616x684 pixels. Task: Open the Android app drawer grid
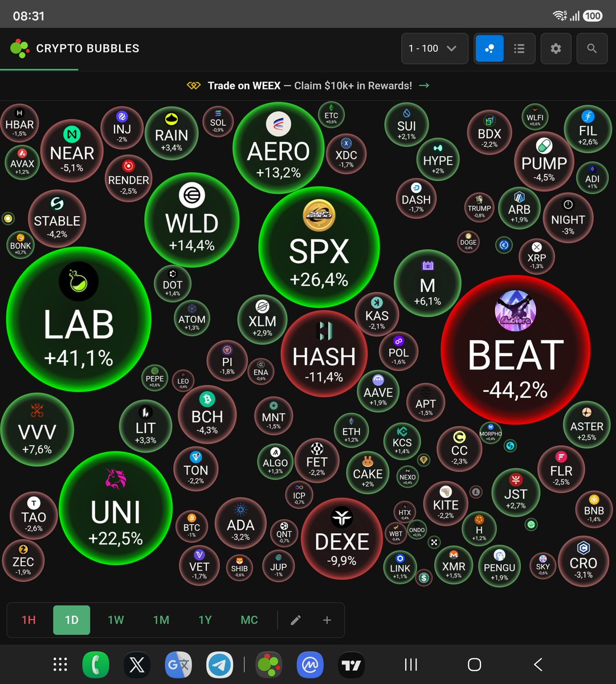tap(60, 665)
